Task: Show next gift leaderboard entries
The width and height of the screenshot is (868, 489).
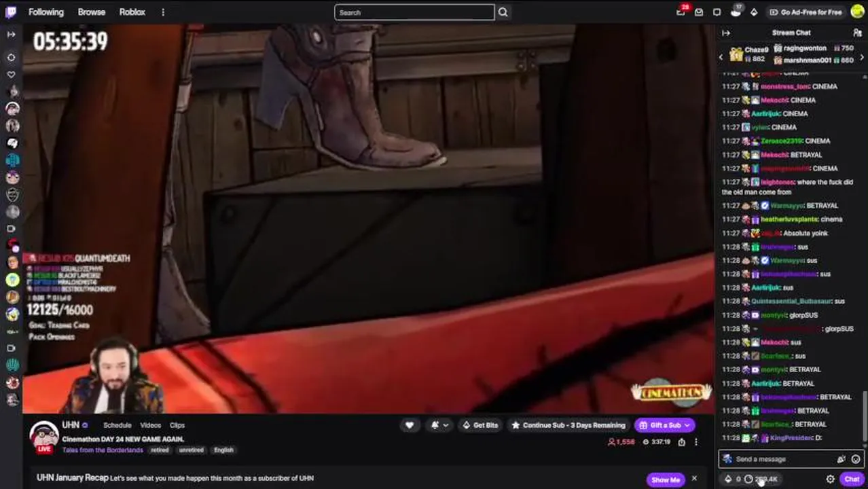Action: pyautogui.click(x=862, y=58)
